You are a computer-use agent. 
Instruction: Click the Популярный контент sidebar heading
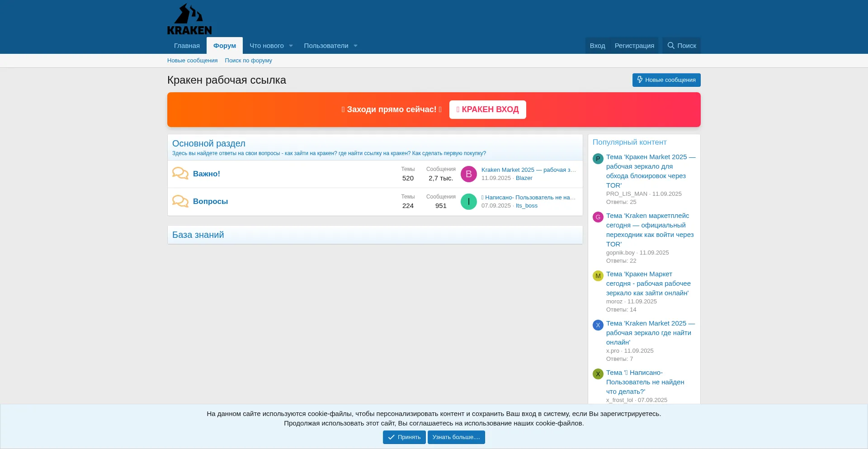629,142
